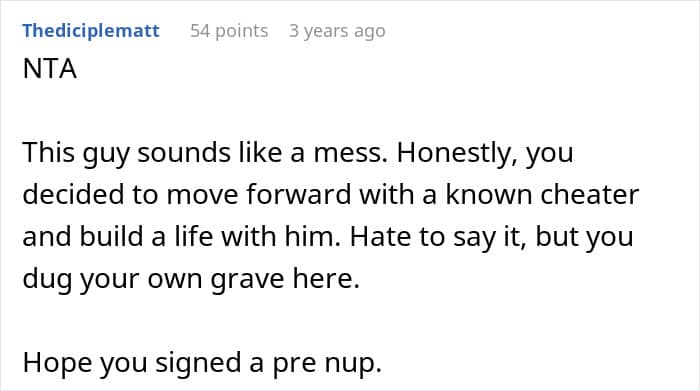Click the 54 points score label
The height and width of the screenshot is (391, 700).
click(x=229, y=31)
